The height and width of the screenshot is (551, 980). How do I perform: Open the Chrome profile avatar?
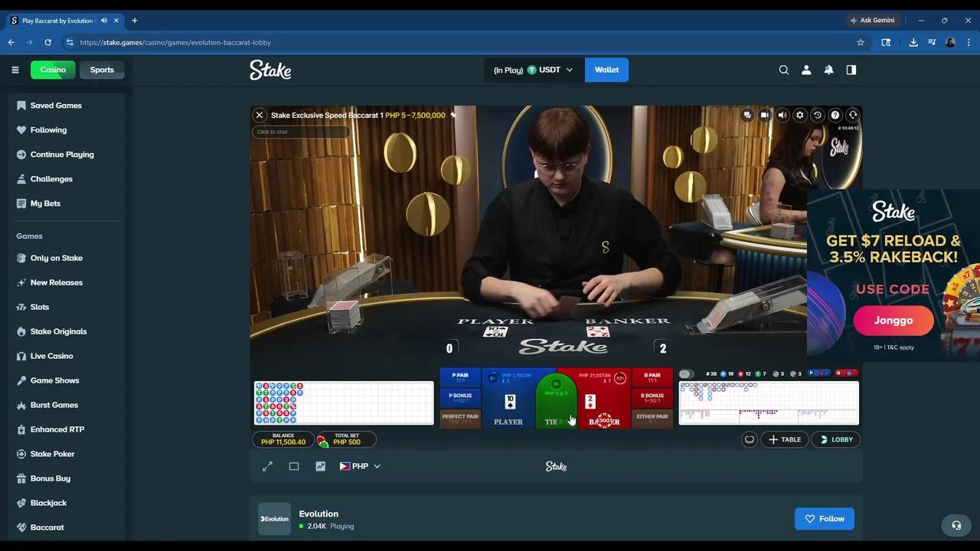[x=950, y=42]
